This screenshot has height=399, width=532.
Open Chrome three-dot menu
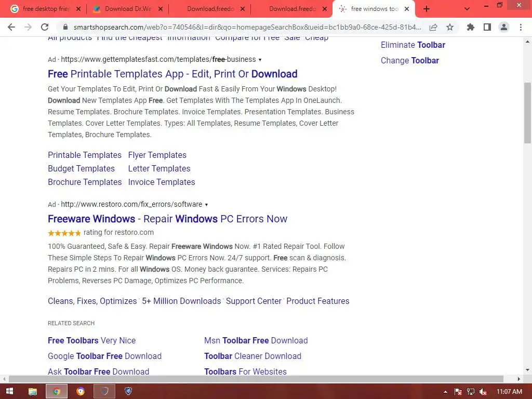click(521, 27)
